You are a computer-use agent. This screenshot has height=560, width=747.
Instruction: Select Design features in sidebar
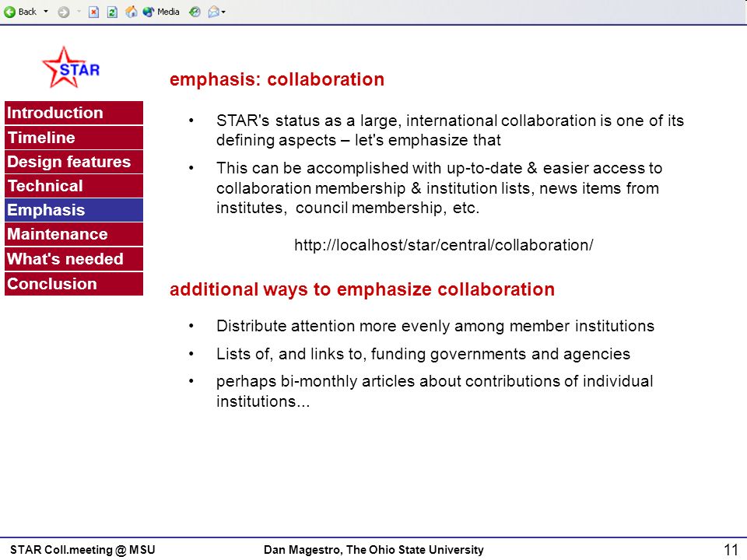point(74,162)
